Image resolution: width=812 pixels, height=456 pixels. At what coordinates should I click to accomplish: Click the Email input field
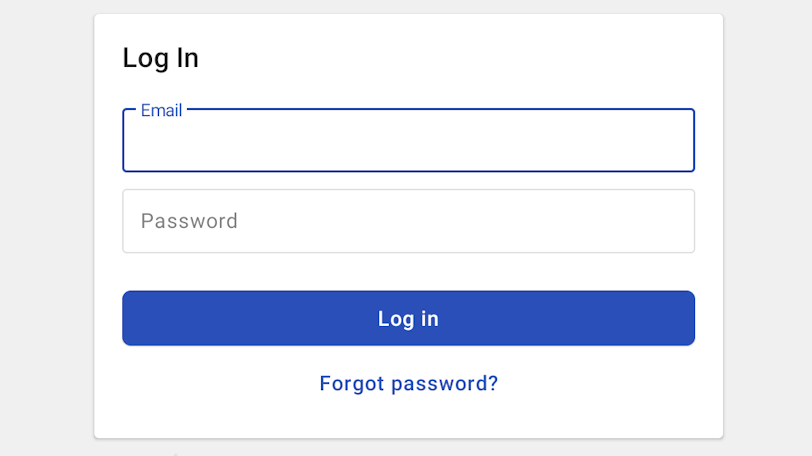click(x=408, y=142)
